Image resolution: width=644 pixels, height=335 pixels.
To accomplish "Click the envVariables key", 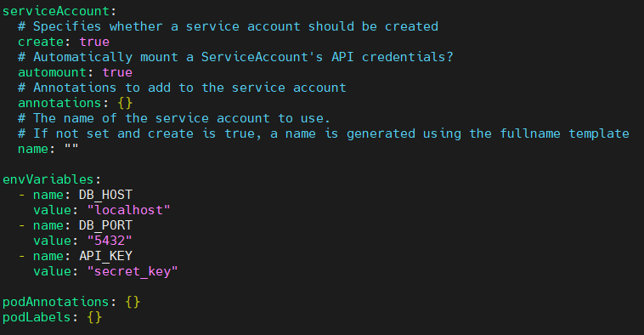I will pos(48,179).
